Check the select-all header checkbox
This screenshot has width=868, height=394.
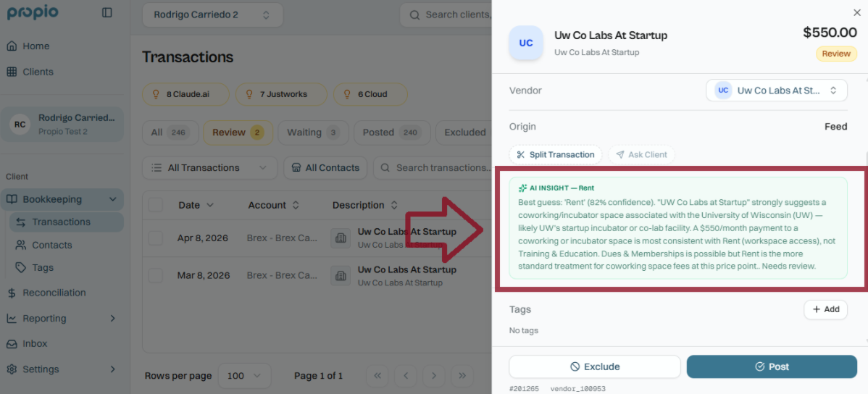(x=156, y=205)
